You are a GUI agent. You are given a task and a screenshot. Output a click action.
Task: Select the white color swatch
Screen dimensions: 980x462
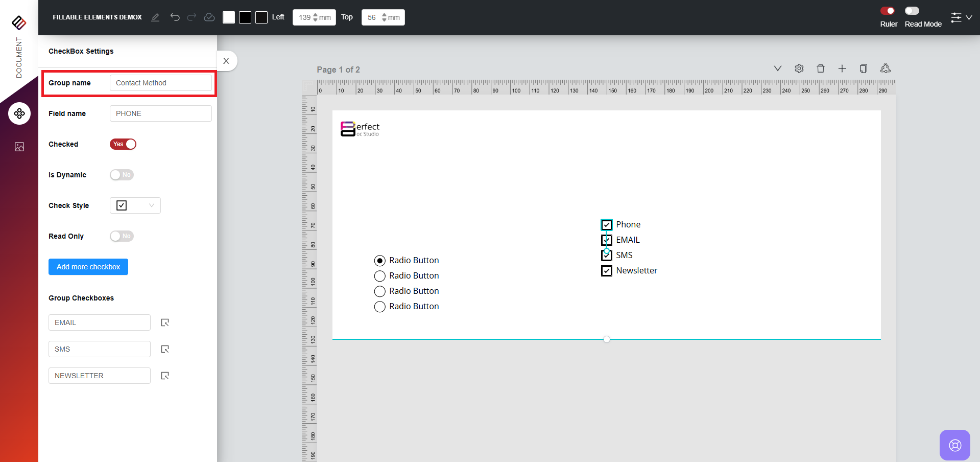[229, 17]
